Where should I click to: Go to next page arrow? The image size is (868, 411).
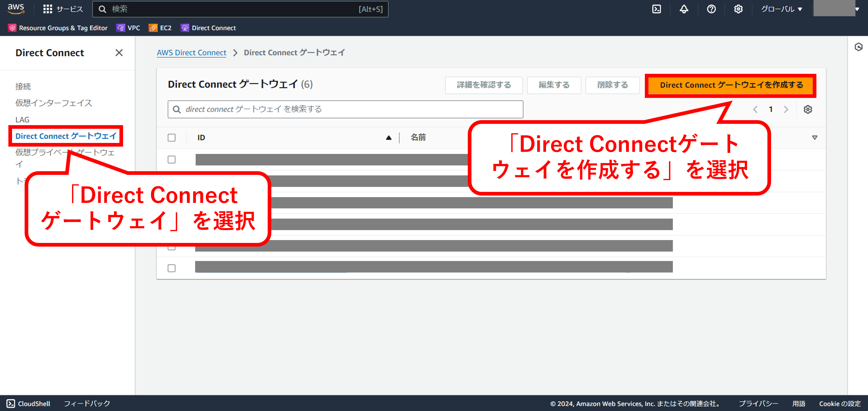click(786, 109)
